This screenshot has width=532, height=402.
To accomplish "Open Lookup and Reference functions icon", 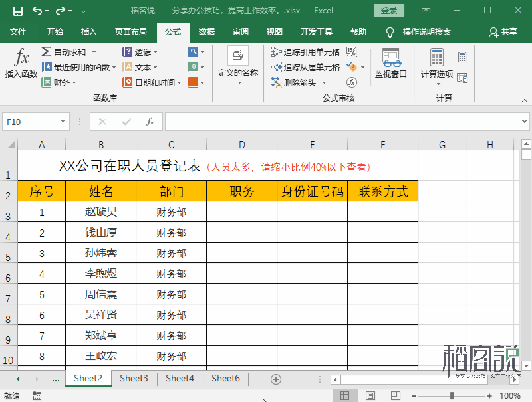I will [193, 52].
